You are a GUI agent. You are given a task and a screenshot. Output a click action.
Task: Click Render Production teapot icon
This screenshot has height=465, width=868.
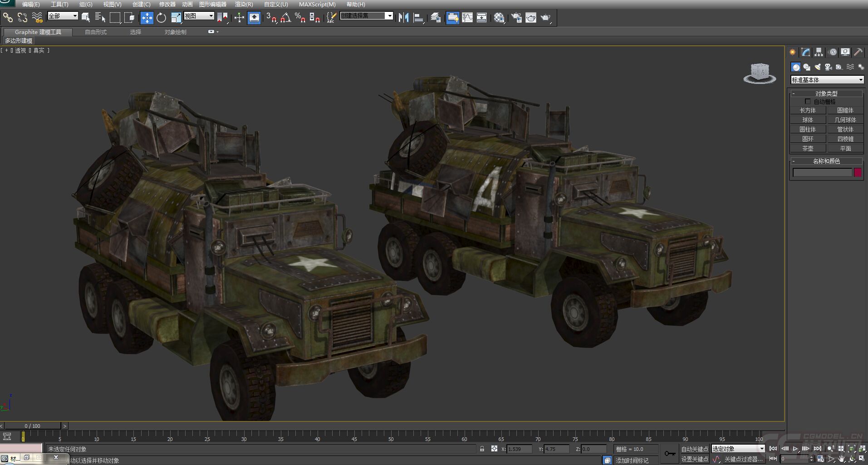pos(545,18)
